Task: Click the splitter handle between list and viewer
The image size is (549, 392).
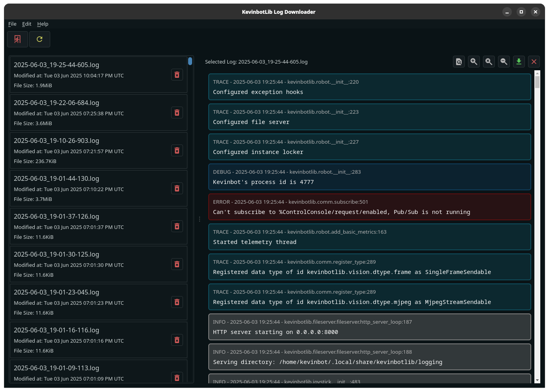Action: coord(200,219)
